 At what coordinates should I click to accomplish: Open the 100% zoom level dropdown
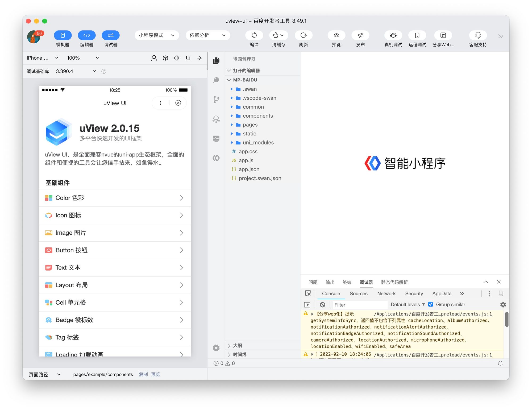pyautogui.click(x=83, y=58)
